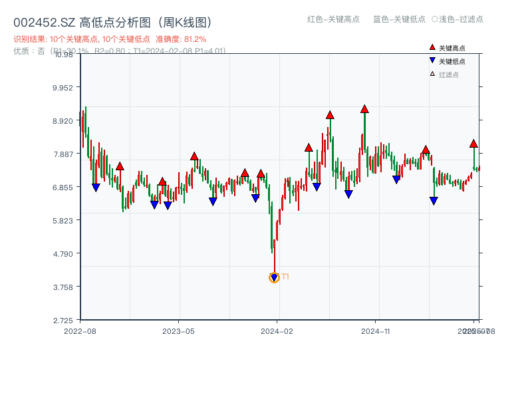Select the blue low marker circled at T1
The image size is (532, 399).
click(274, 277)
